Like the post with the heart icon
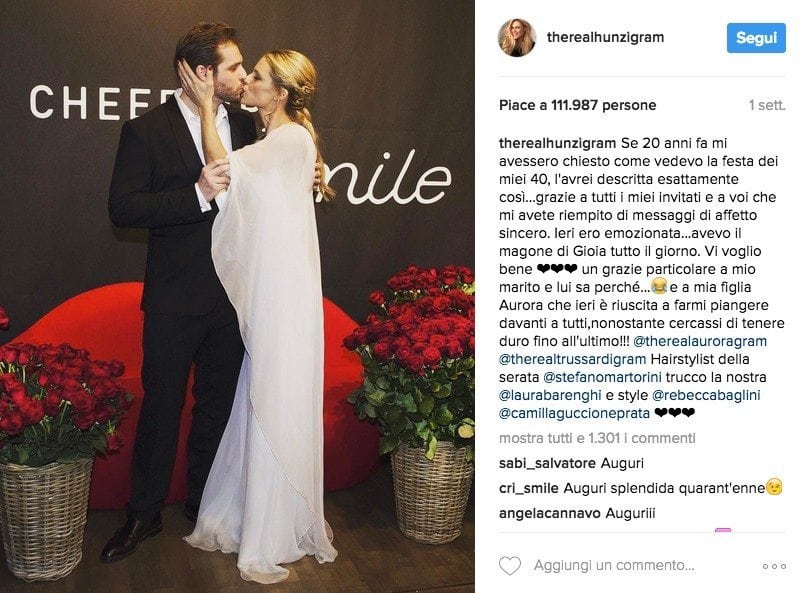Viewport: 807px width, 593px height. click(x=510, y=566)
